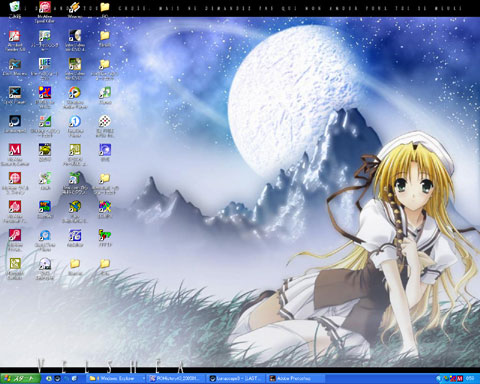Launch Lunascape2 browser shortcut
This screenshot has height=384, width=480.
(x=15, y=121)
